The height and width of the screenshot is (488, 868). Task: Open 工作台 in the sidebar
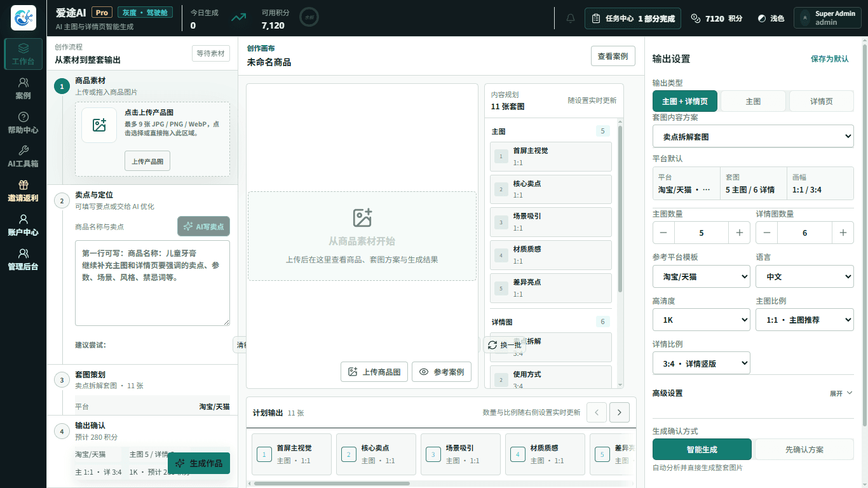click(x=24, y=54)
